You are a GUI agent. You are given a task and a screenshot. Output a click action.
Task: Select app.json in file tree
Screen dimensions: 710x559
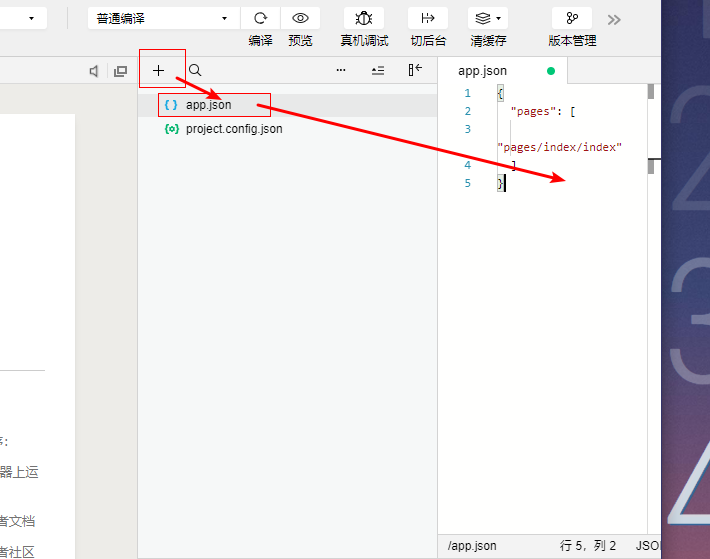point(208,105)
